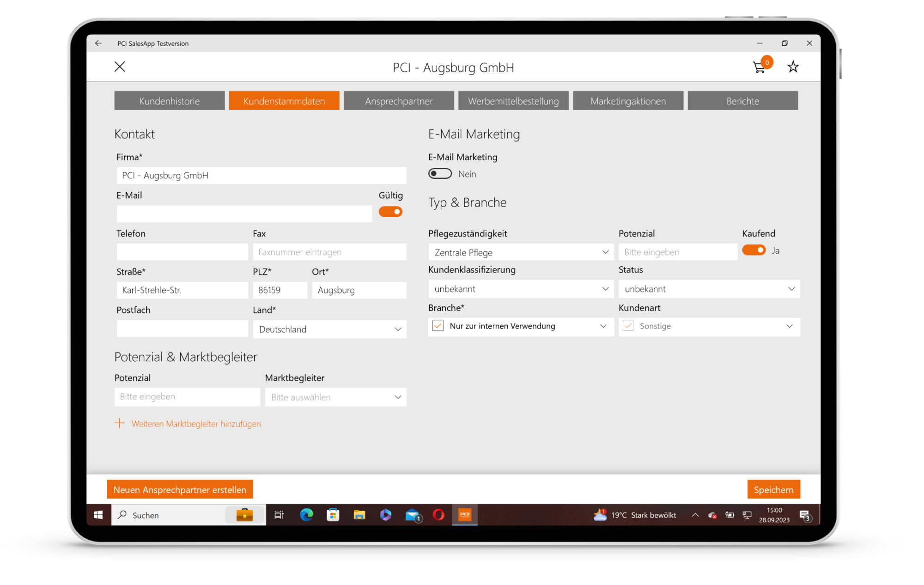Click the briefcase icon in the search box
The width and height of the screenshot is (924, 585).
coord(244,515)
